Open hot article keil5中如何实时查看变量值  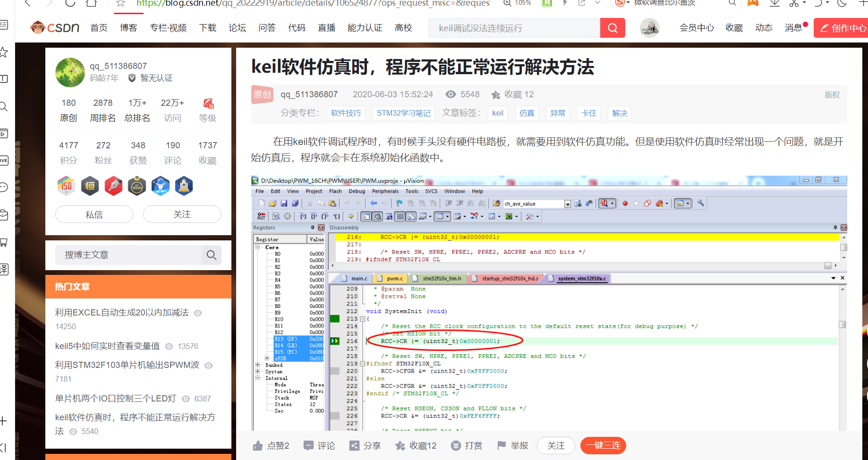click(x=107, y=346)
